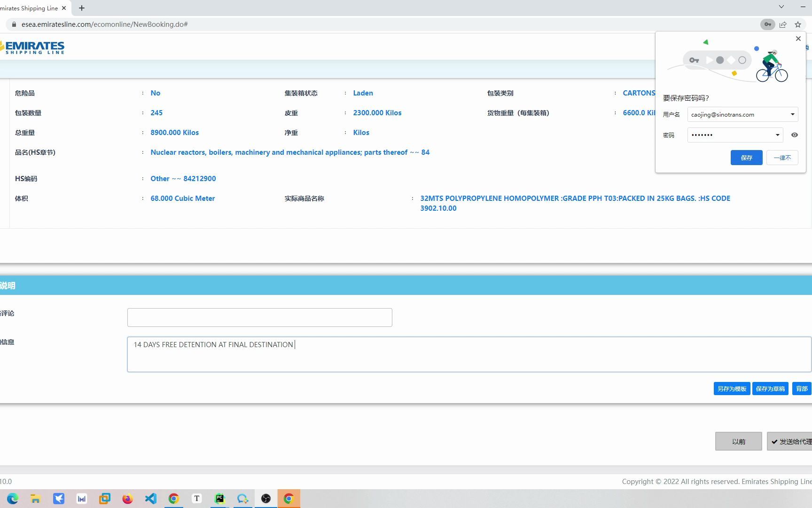Launch Firefox from the taskbar
Screen dimensions: 812x508
[x=127, y=499]
